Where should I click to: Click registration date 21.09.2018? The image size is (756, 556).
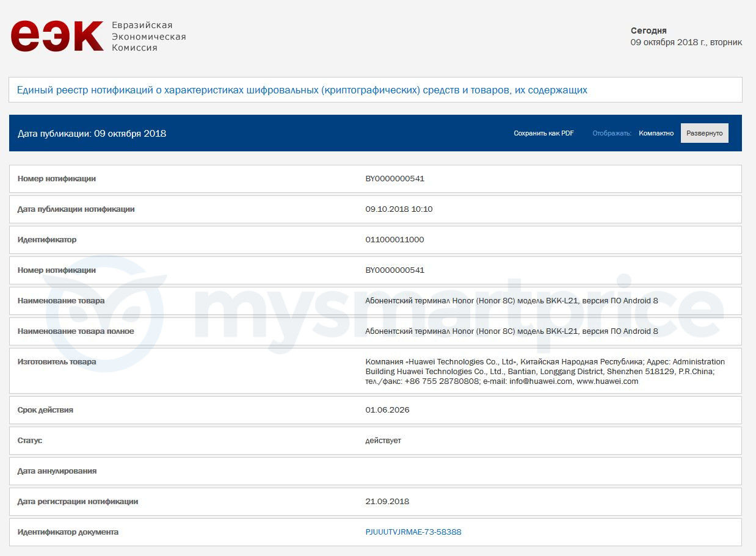pos(387,502)
